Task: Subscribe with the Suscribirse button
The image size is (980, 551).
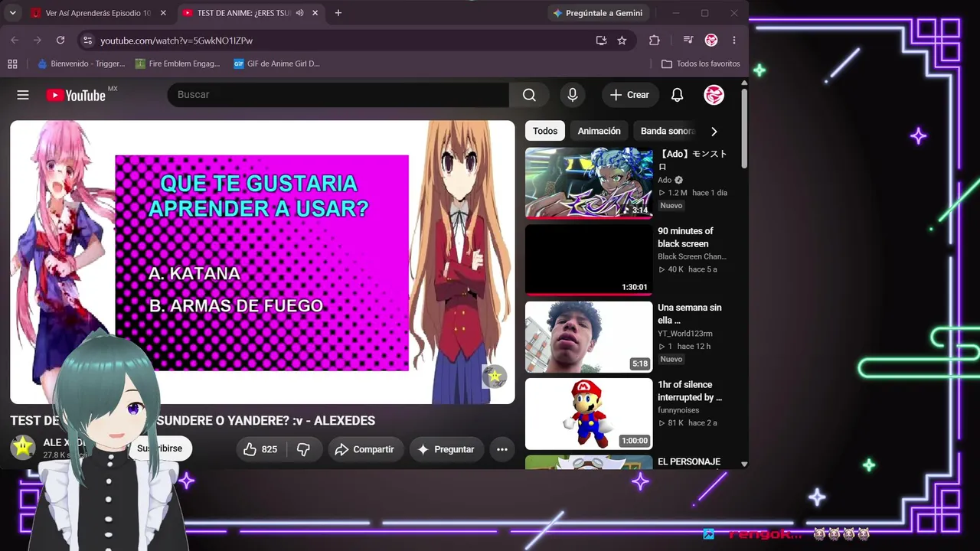Action: click(x=160, y=448)
